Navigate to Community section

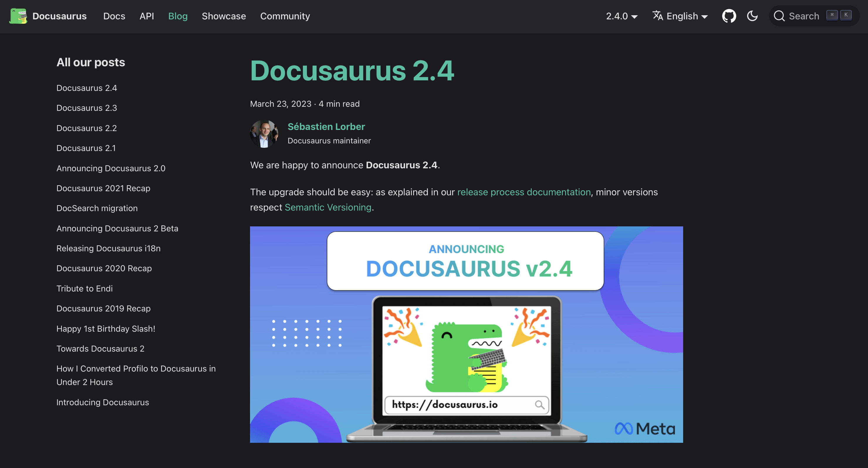[285, 16]
